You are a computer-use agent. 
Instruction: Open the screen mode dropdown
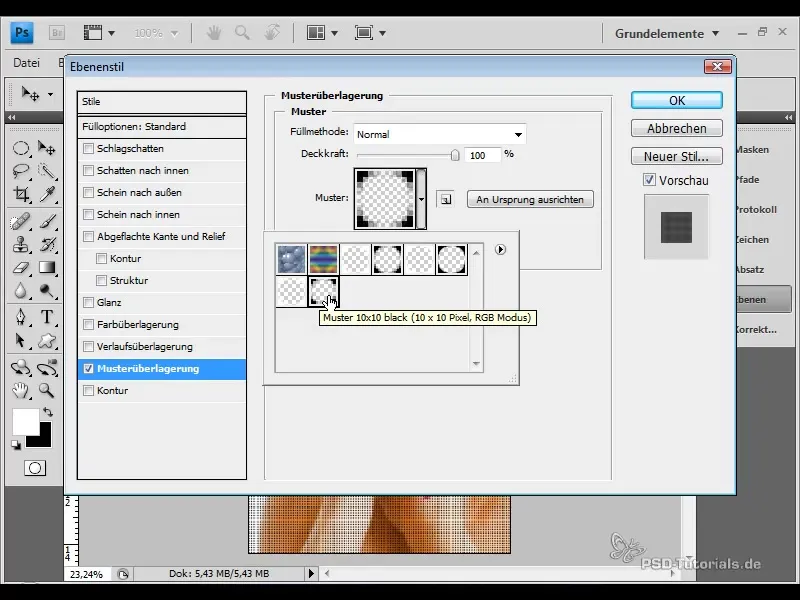click(x=370, y=33)
